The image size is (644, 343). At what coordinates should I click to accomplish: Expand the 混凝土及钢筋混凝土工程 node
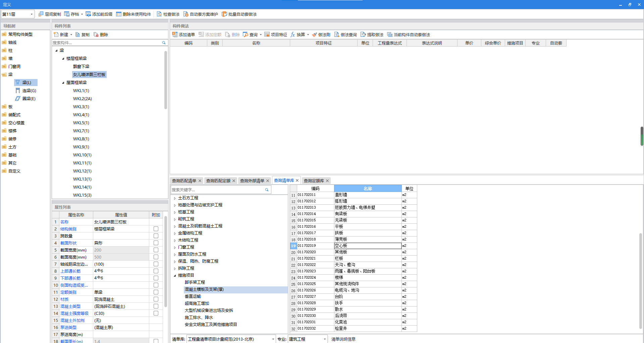pyautogui.click(x=175, y=226)
